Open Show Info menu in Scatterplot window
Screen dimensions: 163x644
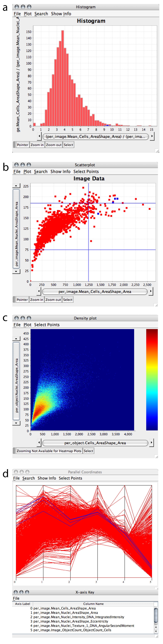click(x=60, y=171)
